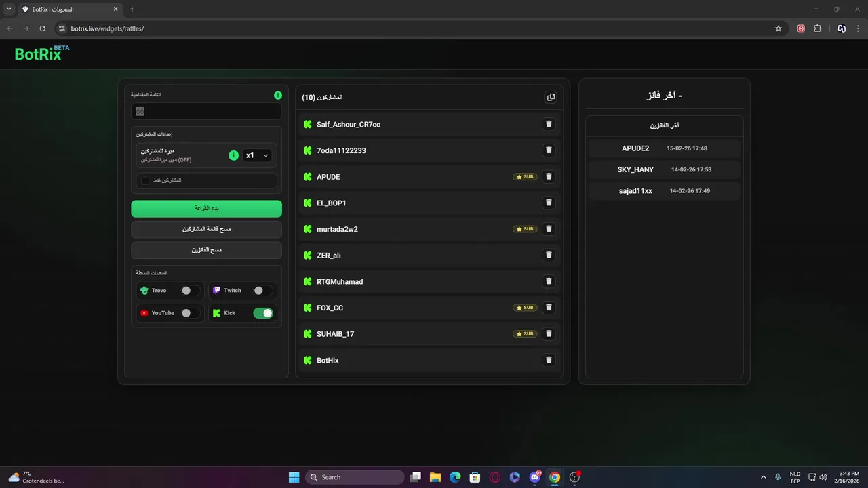Click participant name RTGMuhamad
The width and height of the screenshot is (868, 488).
(340, 281)
